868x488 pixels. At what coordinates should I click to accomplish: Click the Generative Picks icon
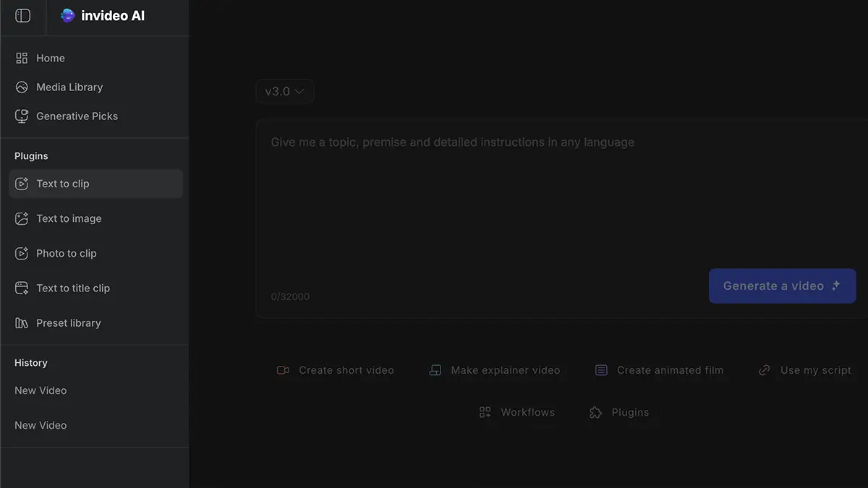pyautogui.click(x=22, y=116)
